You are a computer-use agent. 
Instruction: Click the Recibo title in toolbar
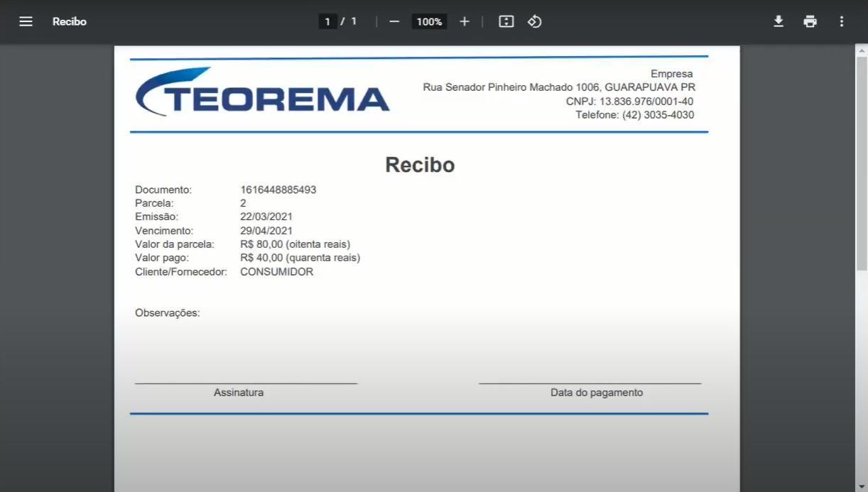coord(70,21)
